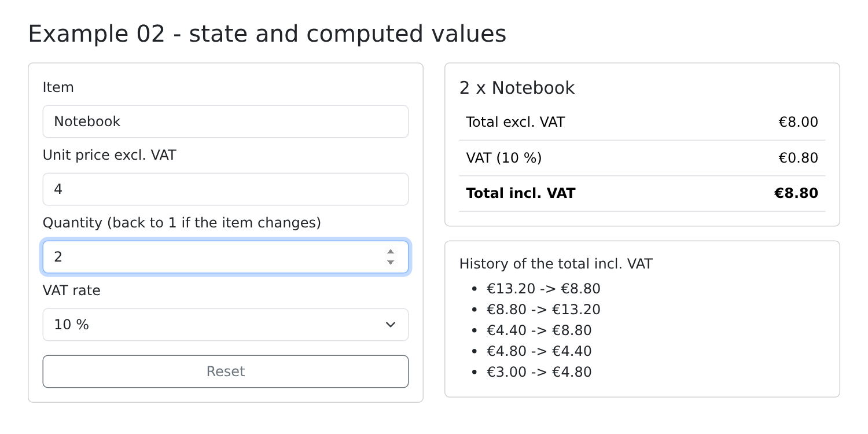This screenshot has height=434, width=868.
Task: Click the bold Total incl. VAT row
Action: point(642,193)
